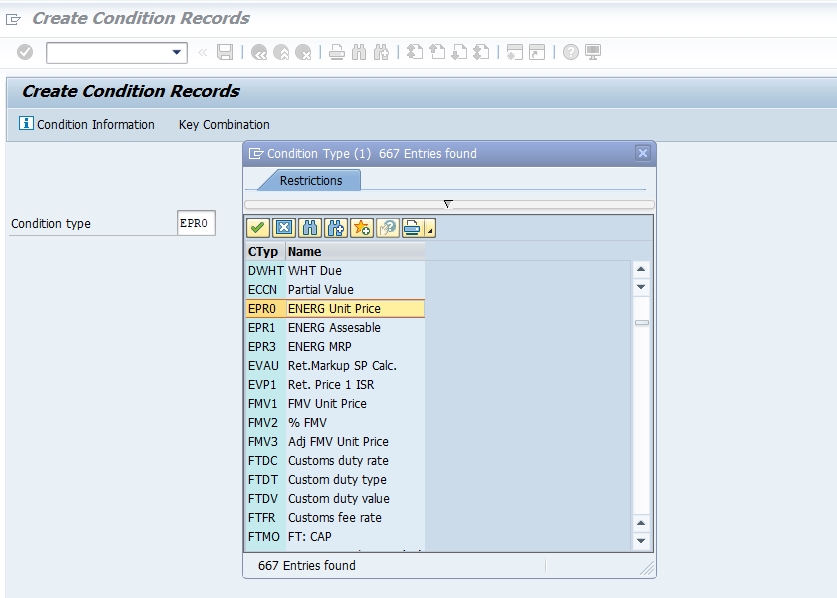Click Key Combination button
The width and height of the screenshot is (837, 598).
click(x=224, y=124)
